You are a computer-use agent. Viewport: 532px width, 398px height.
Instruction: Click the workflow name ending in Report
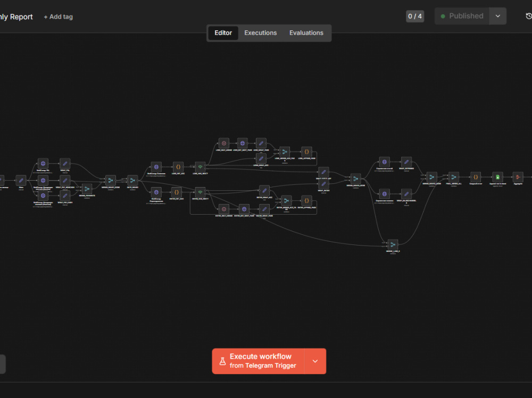click(x=16, y=16)
